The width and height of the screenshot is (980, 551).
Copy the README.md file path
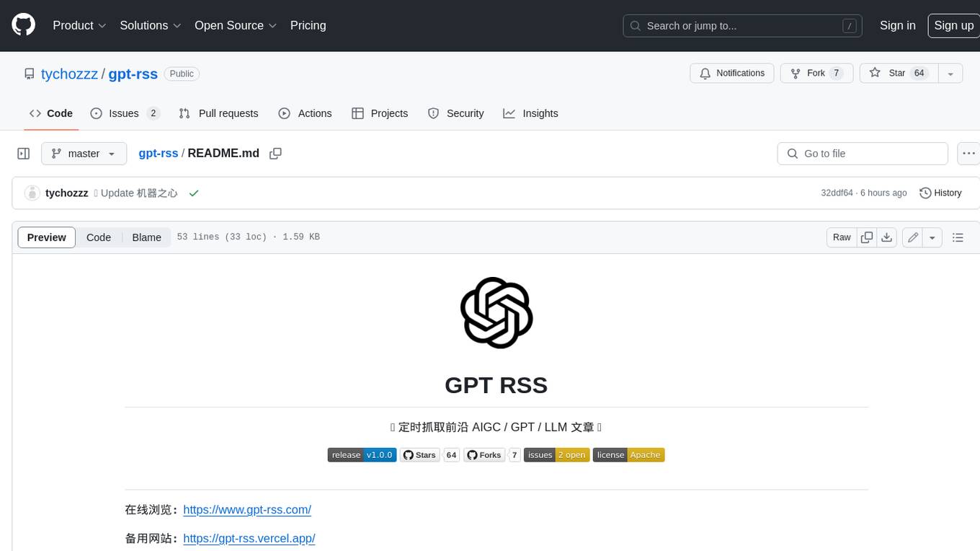(x=275, y=154)
